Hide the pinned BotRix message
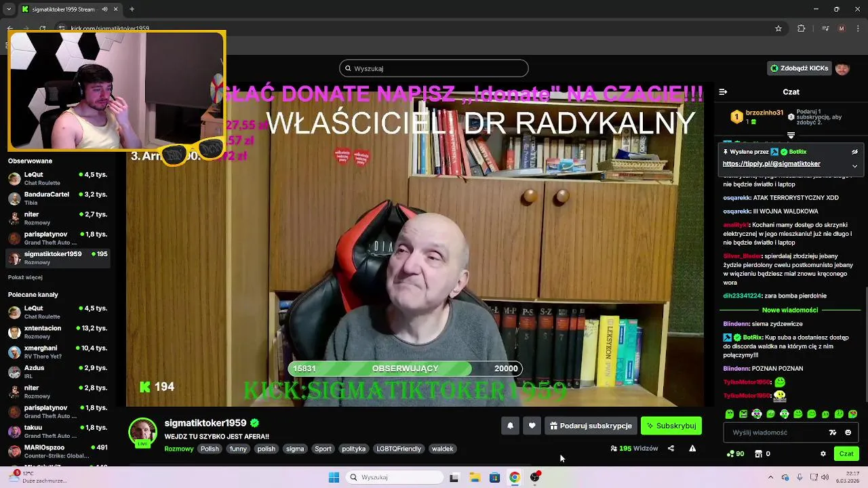This screenshot has height=488, width=868. (x=854, y=152)
